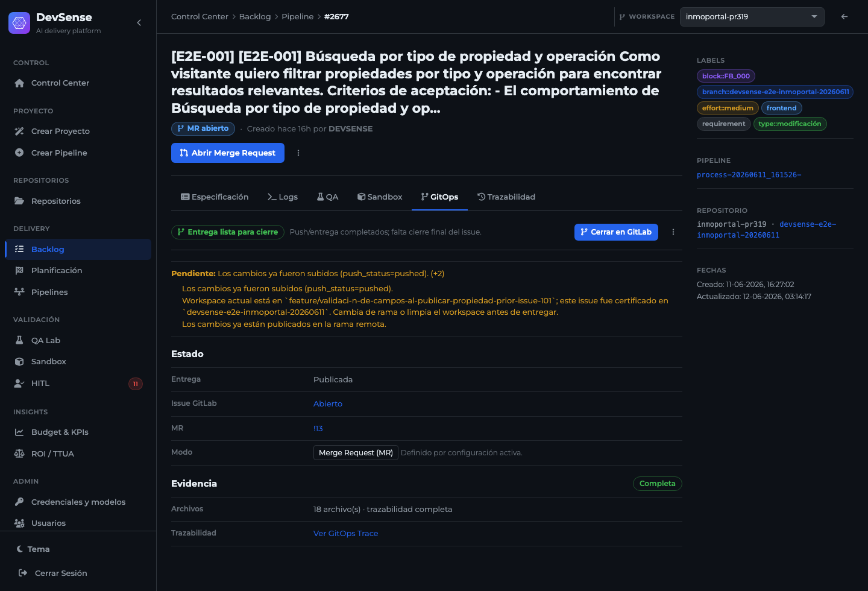Open Budget & KPIs in the sidebar

(78, 432)
